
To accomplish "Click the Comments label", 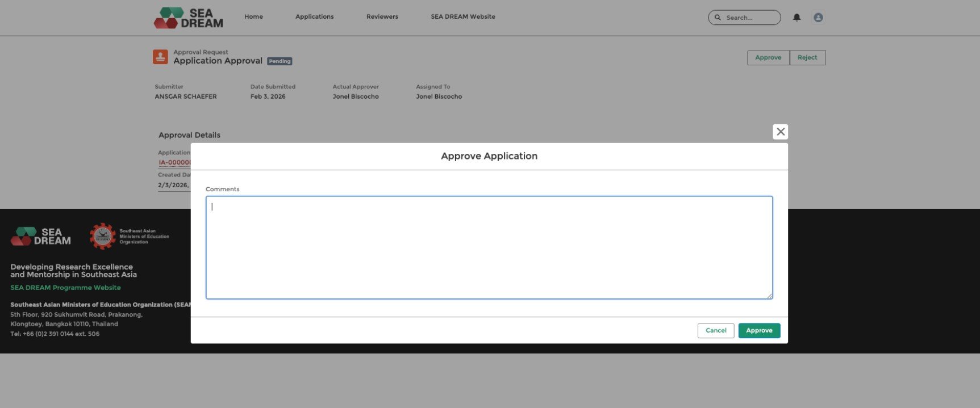I will coord(222,189).
